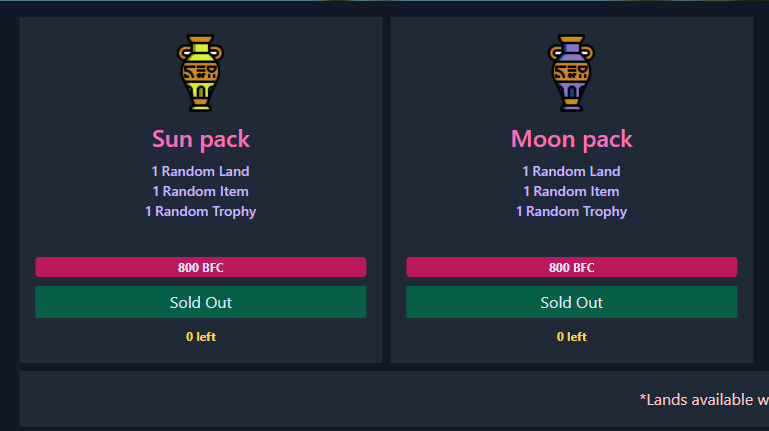Click Moon pack's 1 Random Land line
Screen dimensions: 769x431
(571, 171)
